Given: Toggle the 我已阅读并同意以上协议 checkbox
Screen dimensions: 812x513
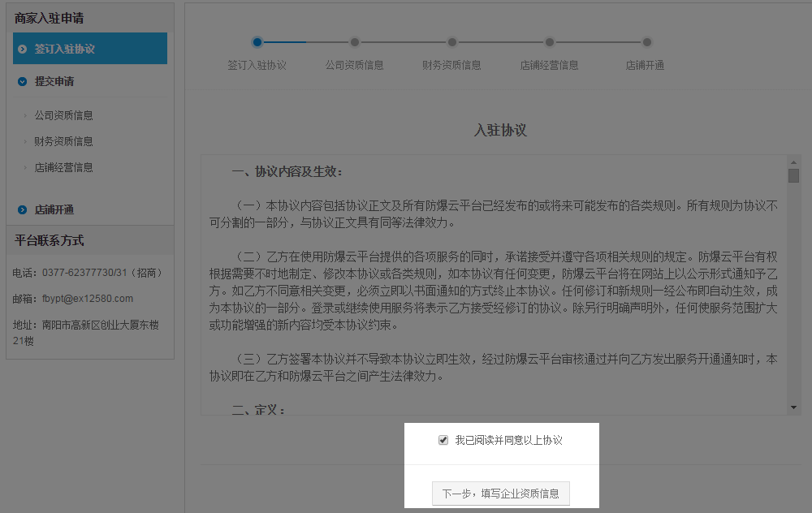Looking at the screenshot, I should pyautogui.click(x=443, y=440).
